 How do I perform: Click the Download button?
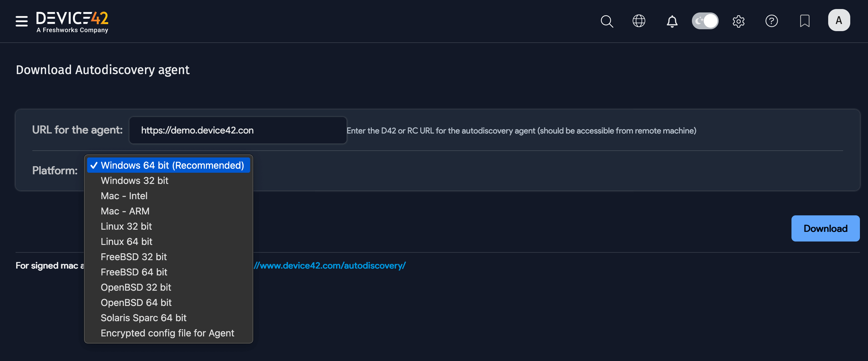click(825, 228)
